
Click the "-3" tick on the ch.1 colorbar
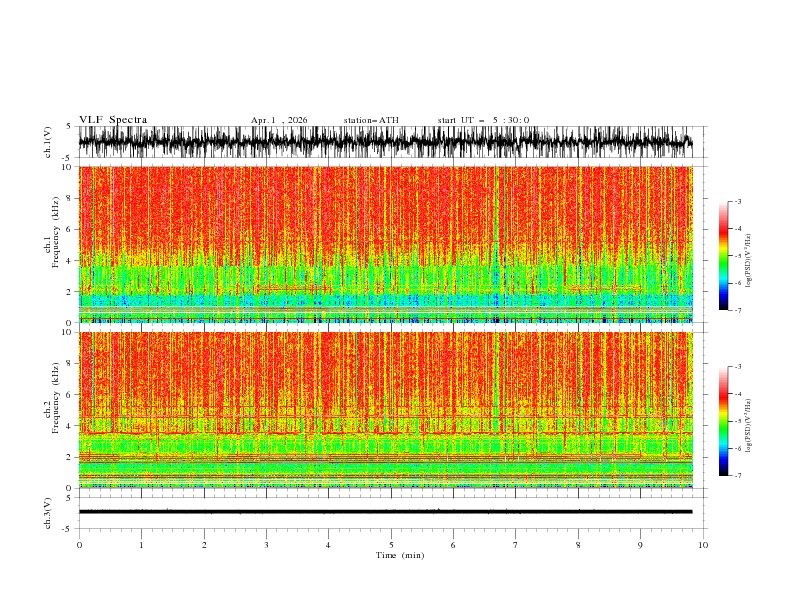click(x=738, y=202)
